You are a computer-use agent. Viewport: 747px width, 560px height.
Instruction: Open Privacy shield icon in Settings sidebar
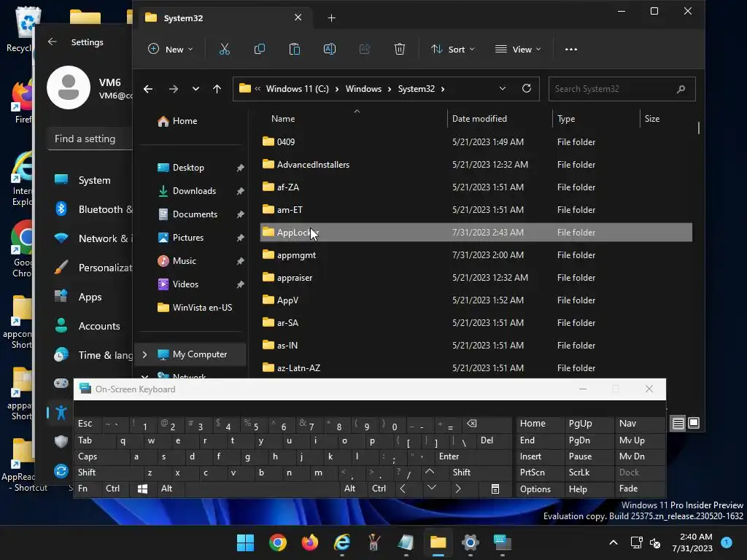61,441
